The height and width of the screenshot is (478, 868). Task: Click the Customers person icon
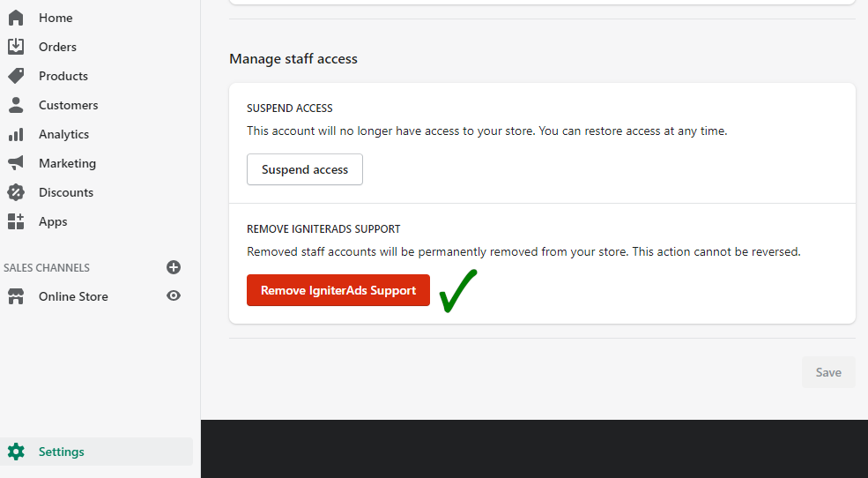[16, 105]
